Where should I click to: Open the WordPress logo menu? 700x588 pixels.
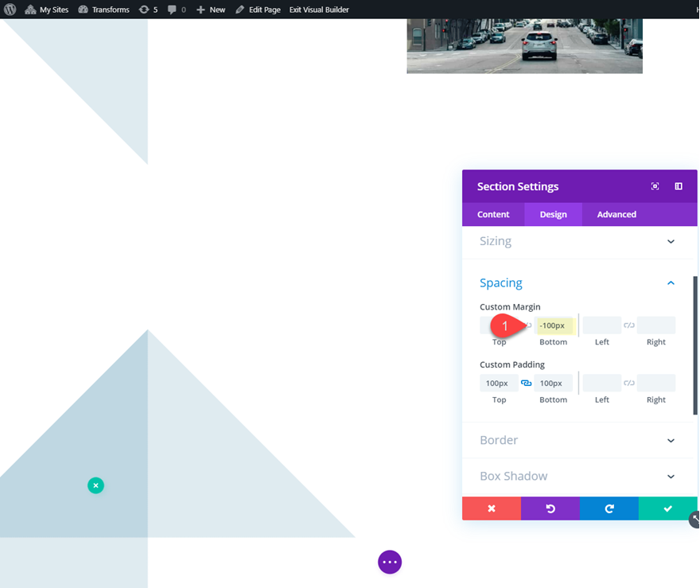tap(10, 9)
